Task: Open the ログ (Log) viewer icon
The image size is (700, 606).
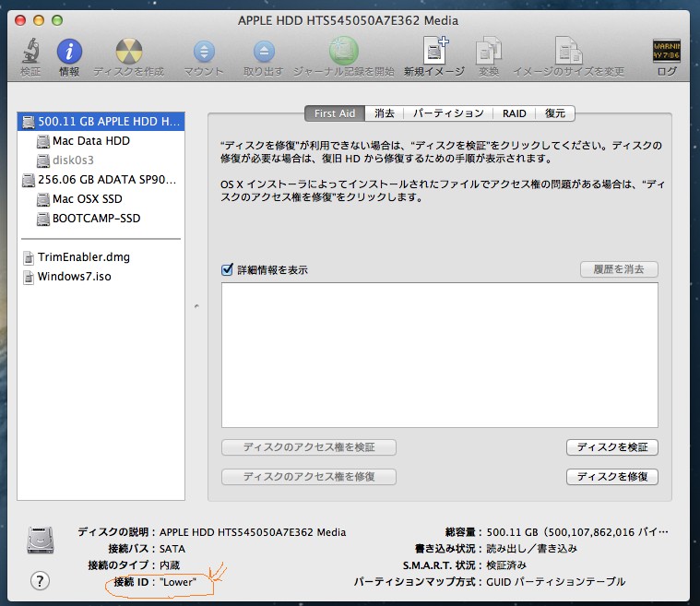Action: [x=666, y=52]
